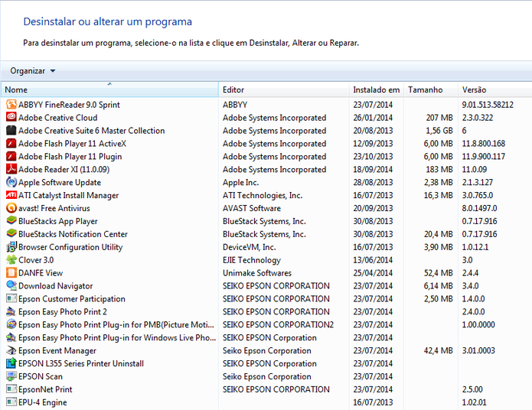Click the install date 13/06/2014
532x410 pixels.
coord(373,260)
